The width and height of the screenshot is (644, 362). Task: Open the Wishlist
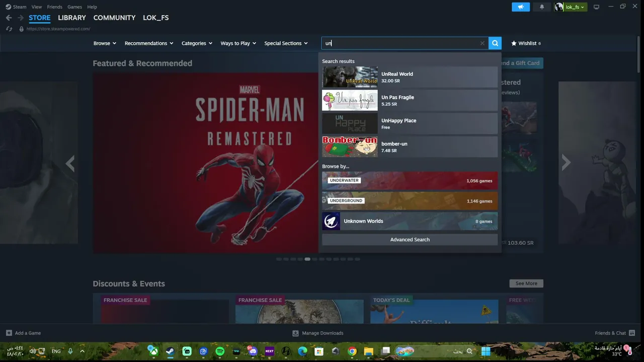[x=526, y=43]
